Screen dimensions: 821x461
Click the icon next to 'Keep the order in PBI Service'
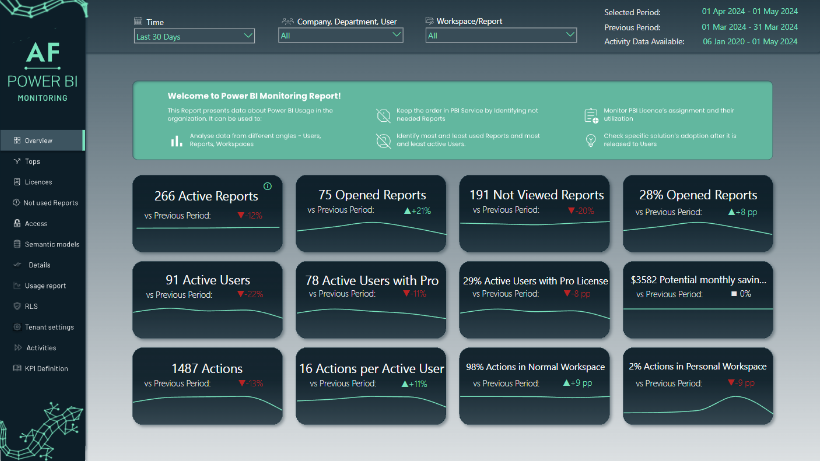[383, 115]
